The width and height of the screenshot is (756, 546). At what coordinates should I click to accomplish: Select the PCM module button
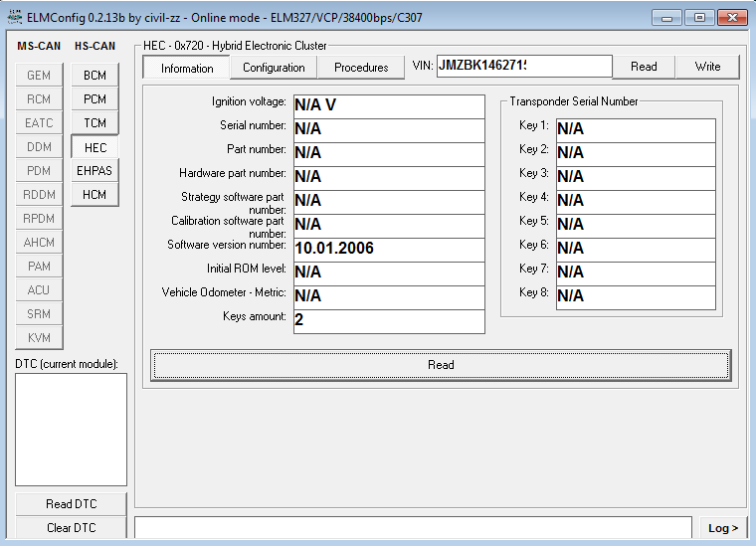click(x=94, y=99)
